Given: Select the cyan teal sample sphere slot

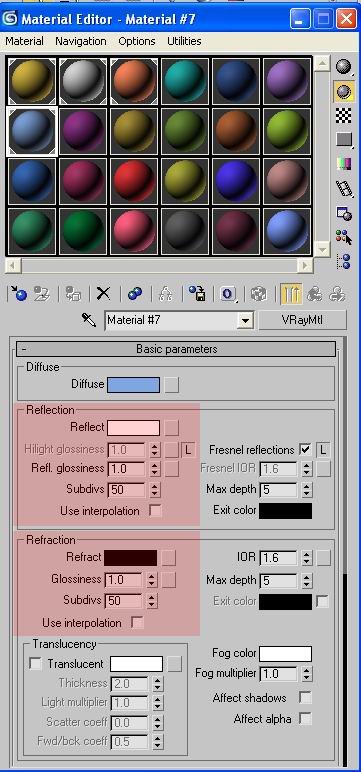Looking at the screenshot, I should point(185,81).
